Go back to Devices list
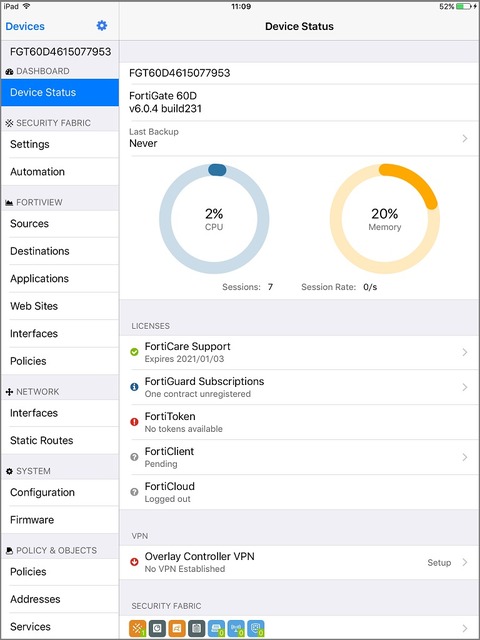The width and height of the screenshot is (480, 640). 25,26
